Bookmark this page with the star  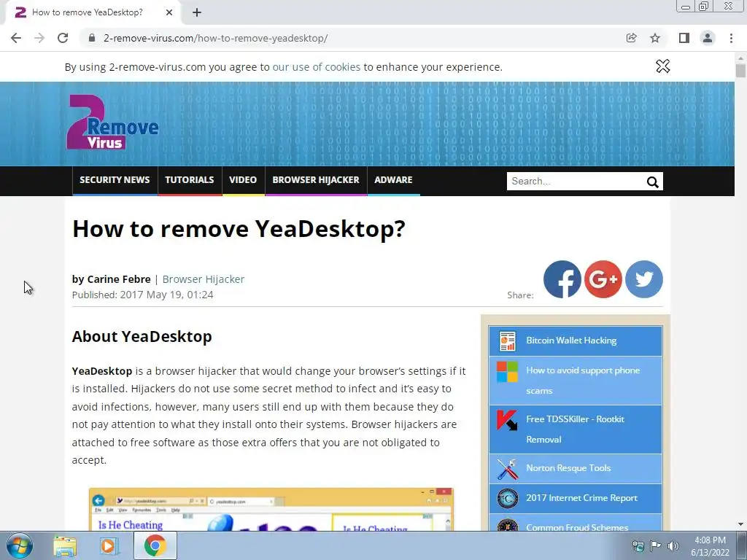tap(655, 38)
